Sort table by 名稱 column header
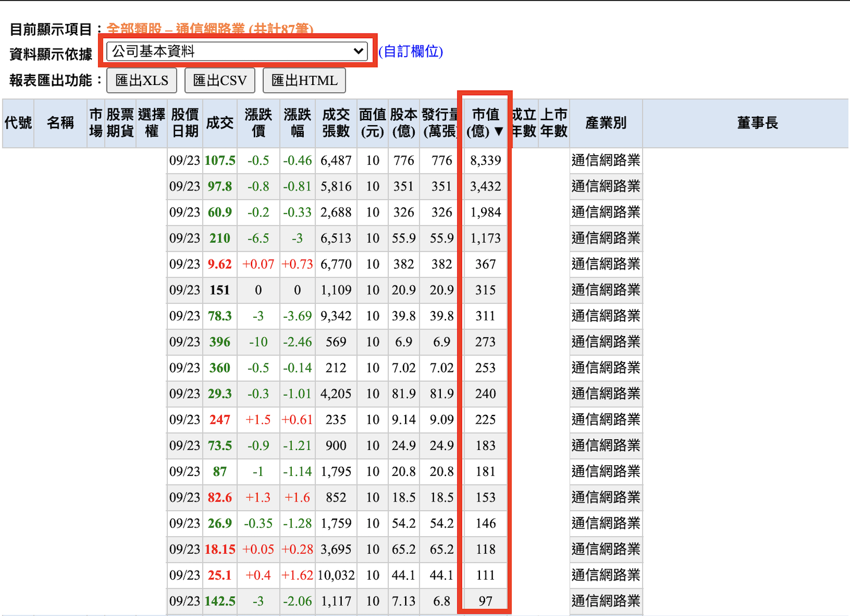Screen dimensions: 850x616 click(x=60, y=123)
